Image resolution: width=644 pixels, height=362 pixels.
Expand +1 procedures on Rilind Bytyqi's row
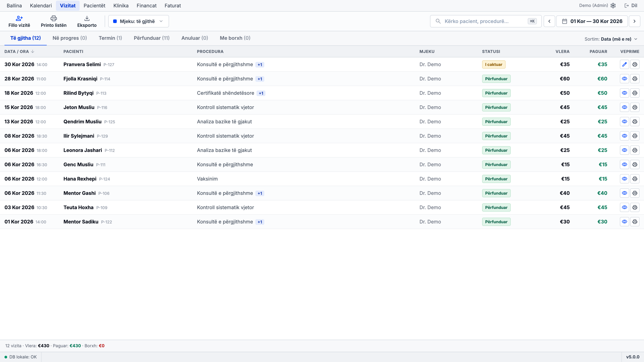261,93
